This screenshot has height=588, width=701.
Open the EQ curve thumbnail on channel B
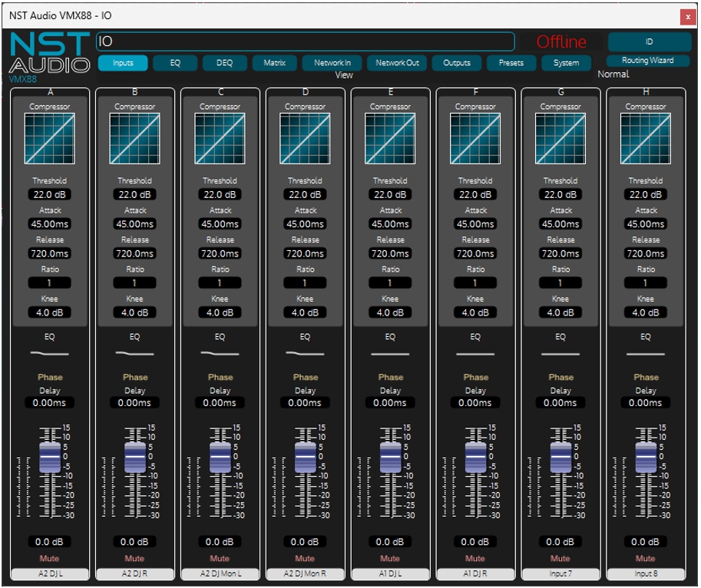(134, 353)
